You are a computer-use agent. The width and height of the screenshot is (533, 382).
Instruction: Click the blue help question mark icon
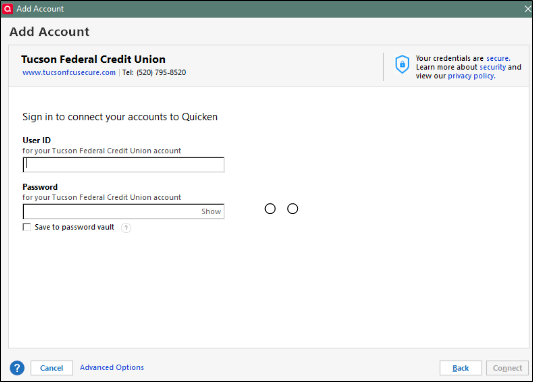click(x=17, y=368)
